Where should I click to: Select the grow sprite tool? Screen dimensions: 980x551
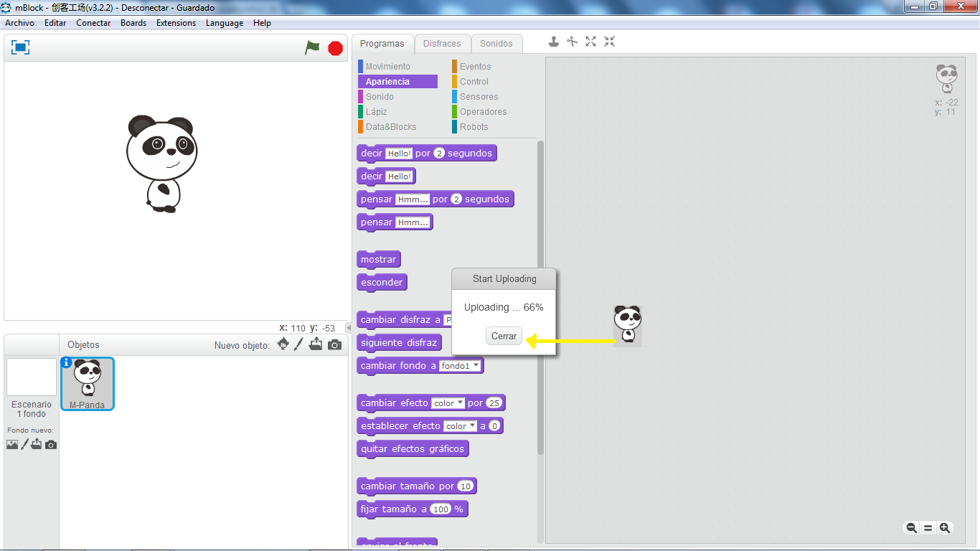pyautogui.click(x=590, y=42)
